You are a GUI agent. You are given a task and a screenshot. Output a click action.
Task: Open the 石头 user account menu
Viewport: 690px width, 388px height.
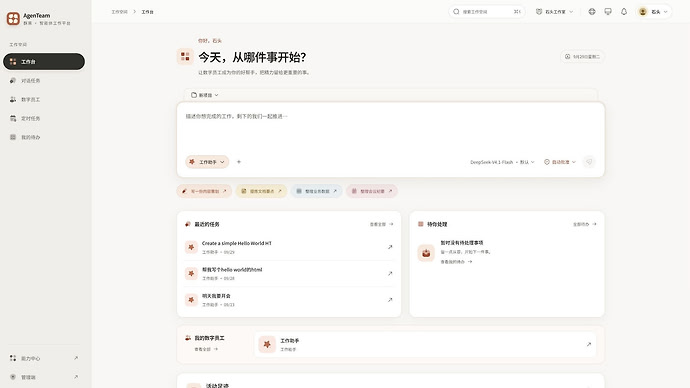click(654, 12)
